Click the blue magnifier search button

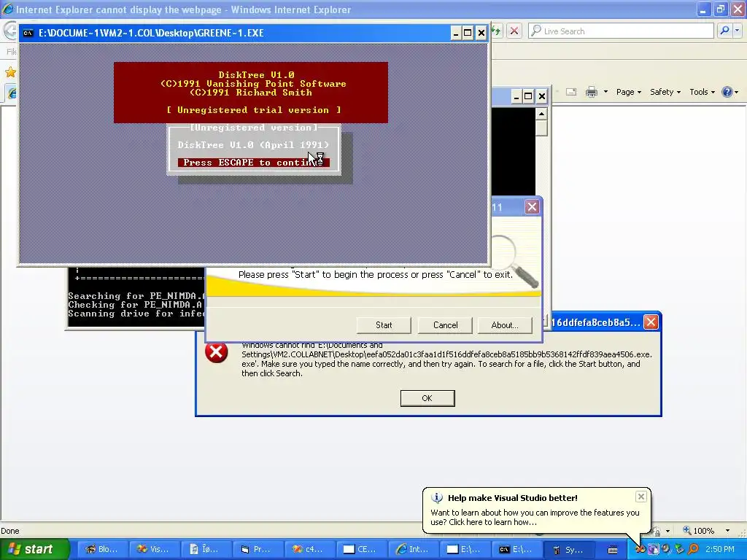pos(724,31)
